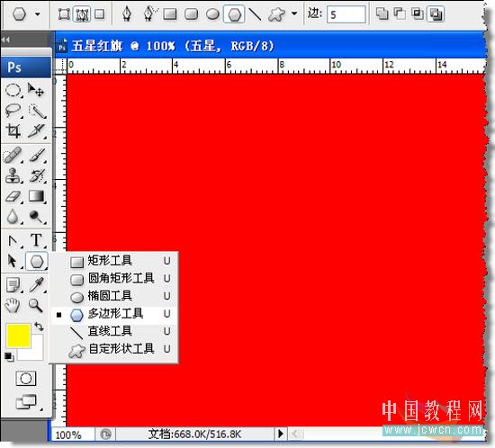Select the Eraser tool
Image resolution: width=495 pixels, height=448 pixels.
[13, 196]
